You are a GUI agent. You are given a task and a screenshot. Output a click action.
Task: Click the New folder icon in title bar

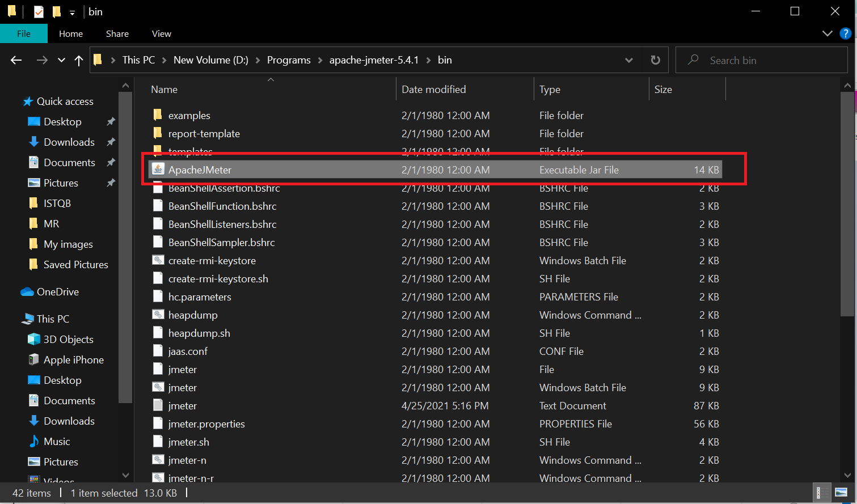[56, 11]
